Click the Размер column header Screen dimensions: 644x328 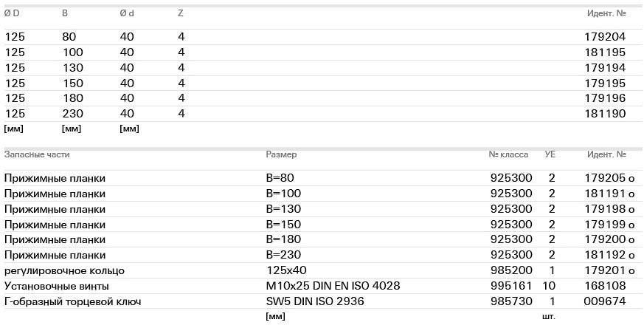tap(281, 155)
